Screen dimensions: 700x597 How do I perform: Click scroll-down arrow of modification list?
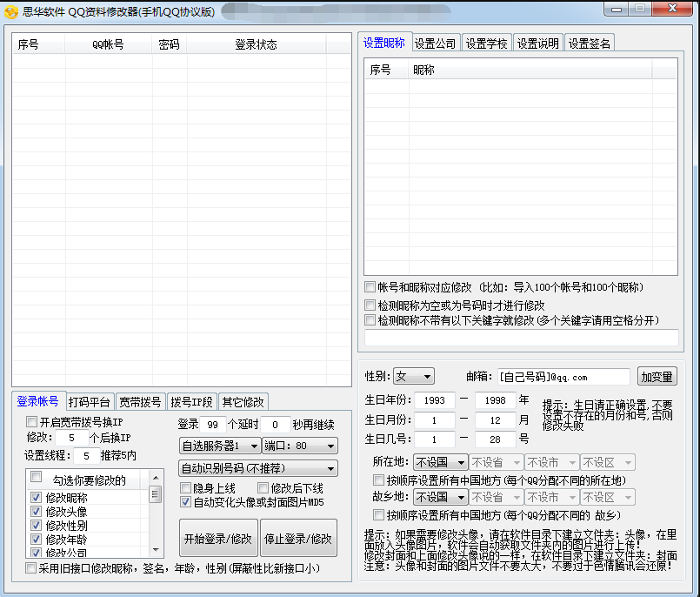(x=156, y=550)
